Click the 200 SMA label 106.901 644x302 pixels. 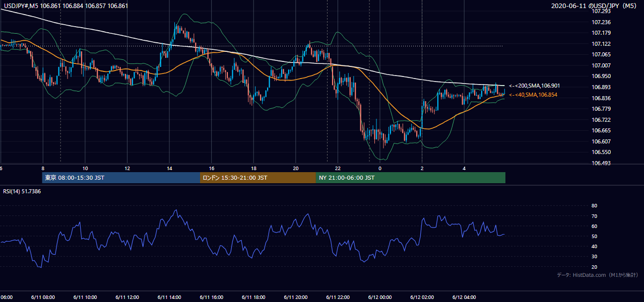(x=534, y=86)
